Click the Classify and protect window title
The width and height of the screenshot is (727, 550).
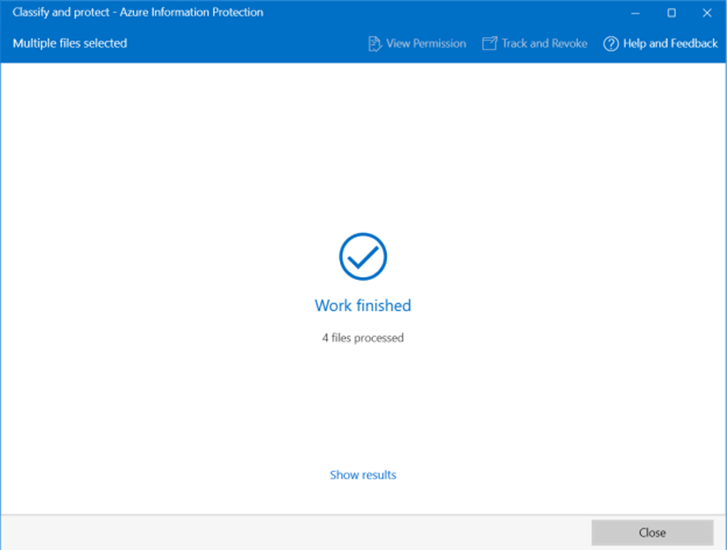(138, 13)
